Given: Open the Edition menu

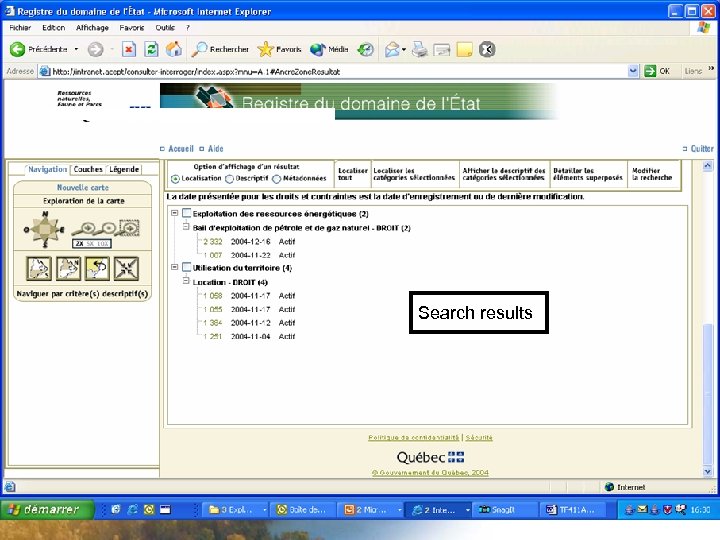Looking at the screenshot, I should [54, 28].
